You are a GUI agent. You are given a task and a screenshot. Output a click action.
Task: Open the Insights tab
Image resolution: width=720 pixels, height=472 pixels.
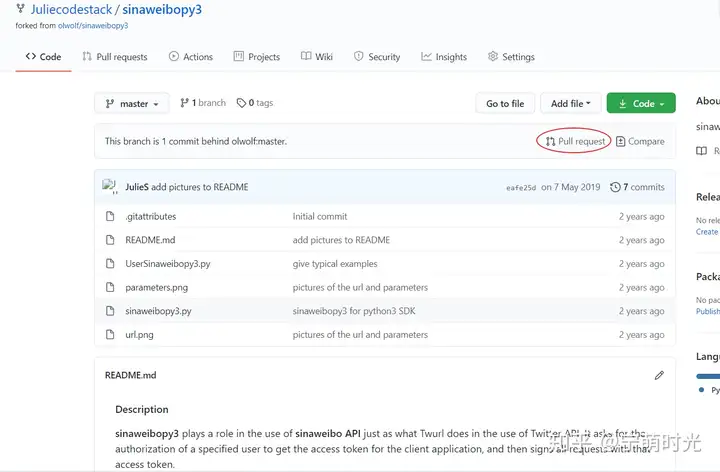point(444,56)
